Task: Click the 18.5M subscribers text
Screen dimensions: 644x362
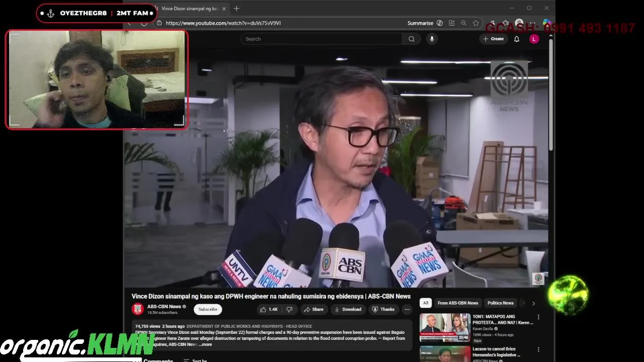Action: [162, 313]
